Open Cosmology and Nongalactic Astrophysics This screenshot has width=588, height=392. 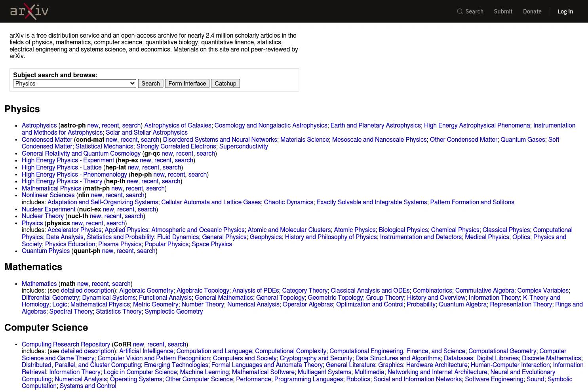tap(271, 126)
